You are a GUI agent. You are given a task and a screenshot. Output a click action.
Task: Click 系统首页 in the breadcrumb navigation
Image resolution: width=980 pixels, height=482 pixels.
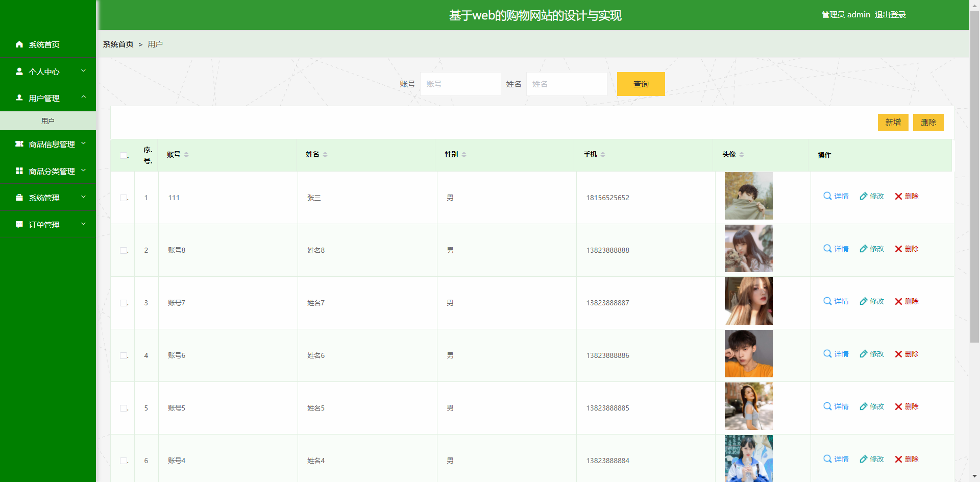coord(117,44)
